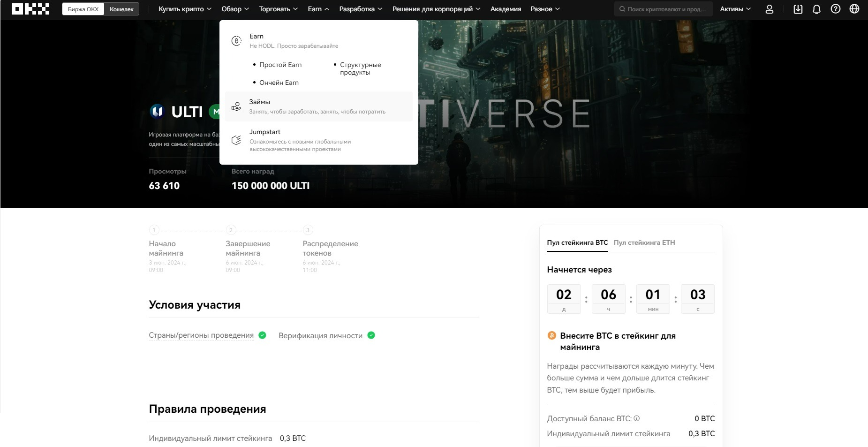Open Jumpstart from the Earn menu
Viewport: 868px width, 447px height.
click(319, 140)
